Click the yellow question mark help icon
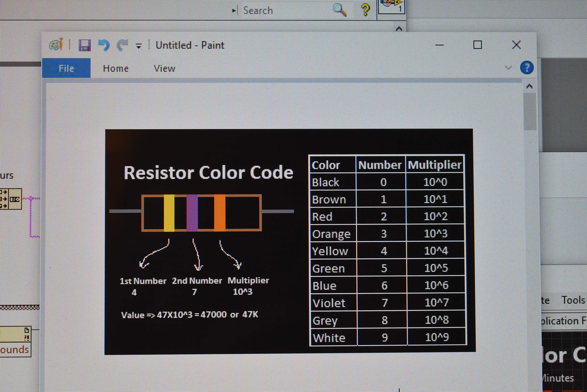This screenshot has width=587, height=392. coord(365,9)
